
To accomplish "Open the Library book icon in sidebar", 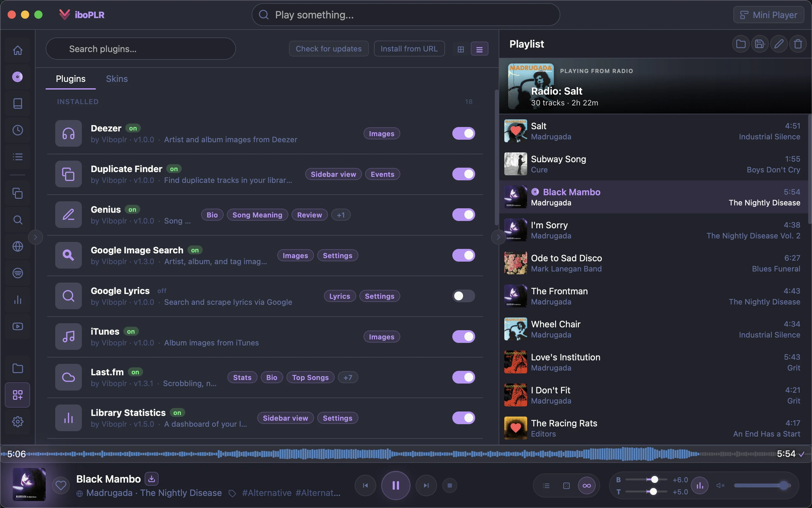I will coord(17,104).
